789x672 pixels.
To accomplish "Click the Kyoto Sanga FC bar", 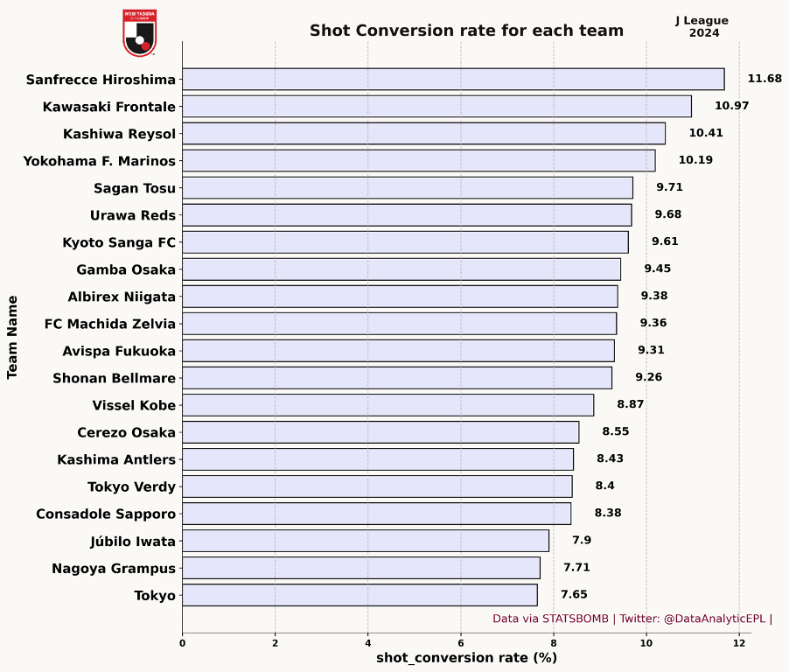I will [x=405, y=242].
